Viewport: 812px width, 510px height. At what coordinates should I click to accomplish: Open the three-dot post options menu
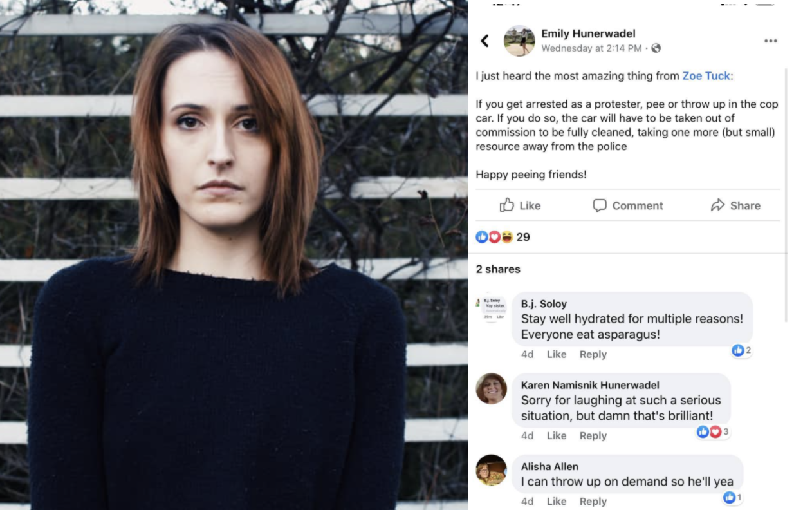pos(770,41)
